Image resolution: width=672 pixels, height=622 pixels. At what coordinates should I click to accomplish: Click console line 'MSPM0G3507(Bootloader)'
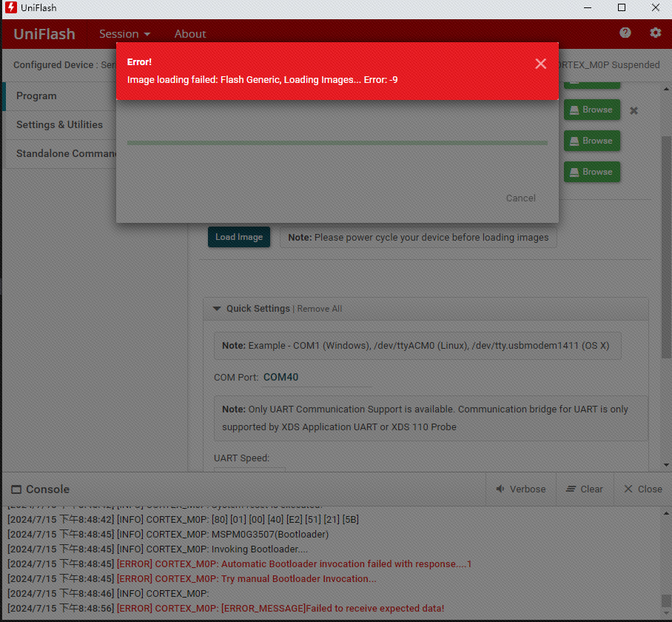[x=168, y=534]
